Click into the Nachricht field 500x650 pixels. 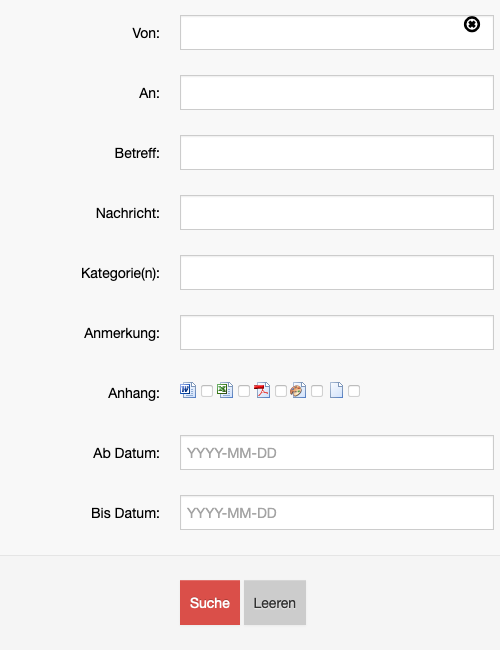(337, 213)
